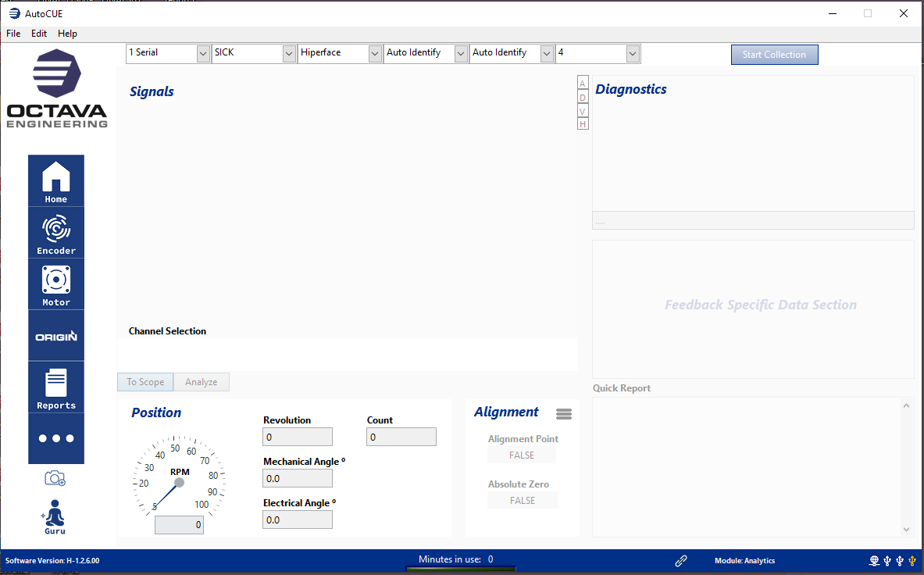Click the Start Collection button
924x575 pixels.
pyautogui.click(x=774, y=55)
